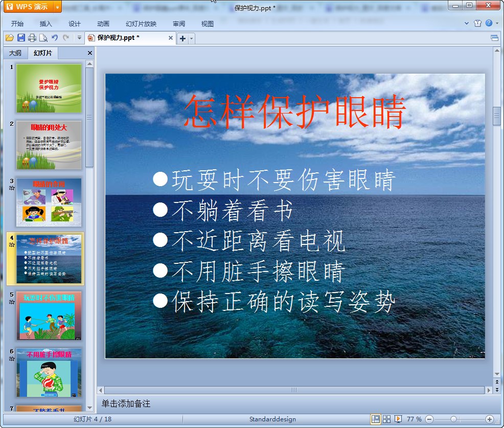Open the 开始 menu tab
Image resolution: width=504 pixels, height=428 pixels.
coord(17,24)
